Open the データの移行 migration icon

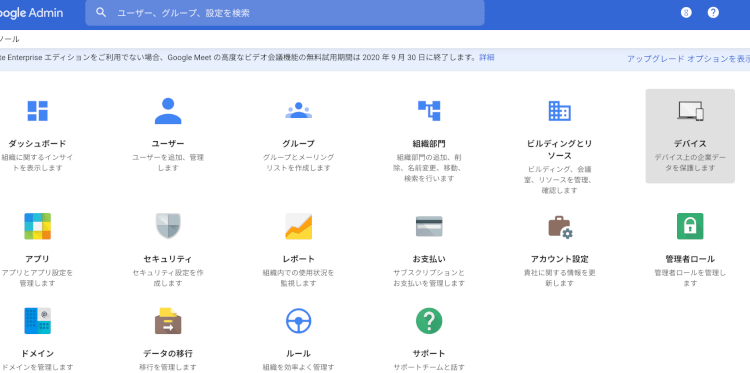[168, 320]
